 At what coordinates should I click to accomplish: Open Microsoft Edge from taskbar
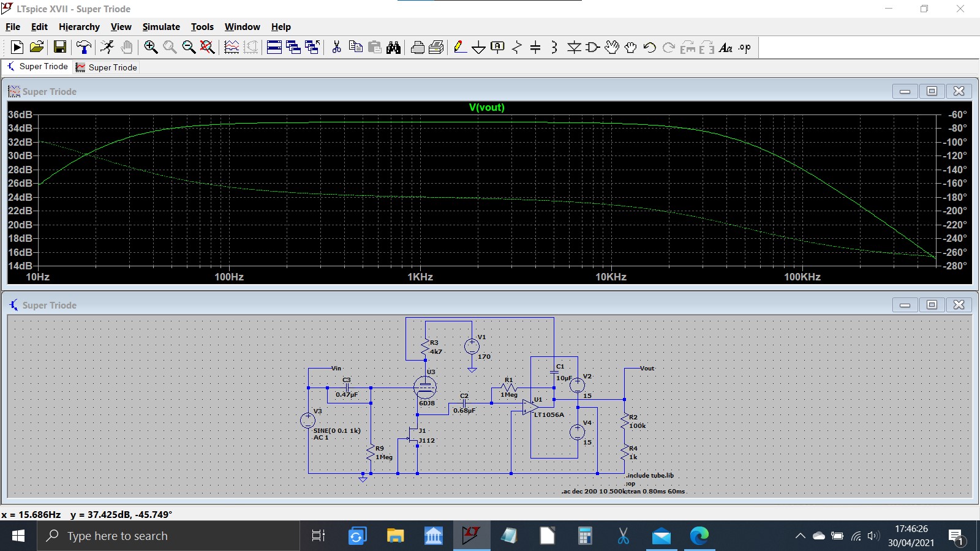tap(699, 536)
